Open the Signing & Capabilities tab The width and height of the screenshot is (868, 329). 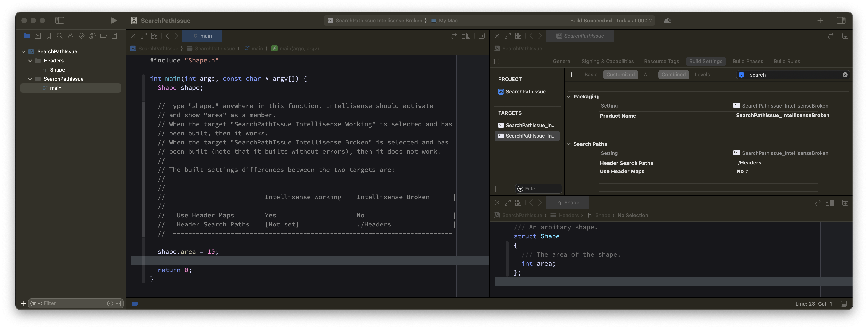(x=607, y=61)
